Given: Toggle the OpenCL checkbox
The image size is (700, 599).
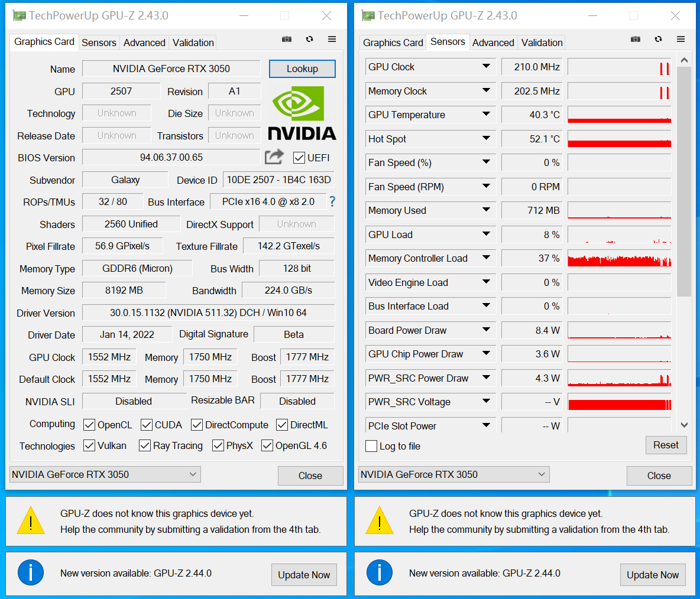Looking at the screenshot, I should (89, 425).
